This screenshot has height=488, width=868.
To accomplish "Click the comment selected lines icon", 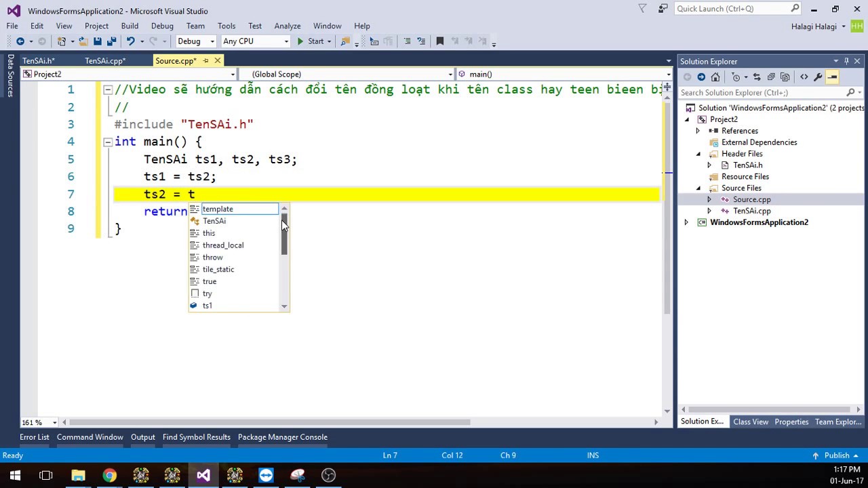I will pyautogui.click(x=407, y=41).
